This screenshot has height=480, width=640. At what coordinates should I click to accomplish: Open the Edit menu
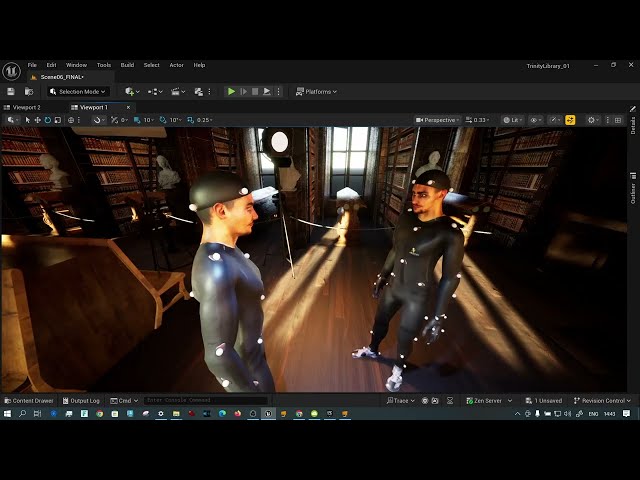pyautogui.click(x=51, y=65)
